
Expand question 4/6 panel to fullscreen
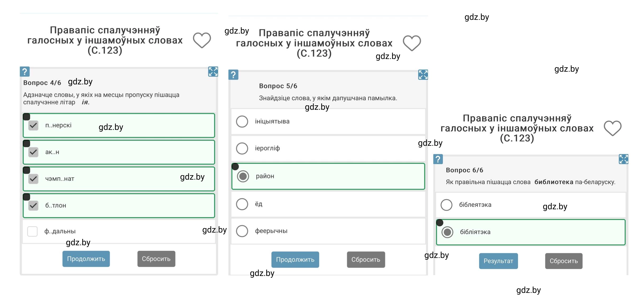click(213, 71)
